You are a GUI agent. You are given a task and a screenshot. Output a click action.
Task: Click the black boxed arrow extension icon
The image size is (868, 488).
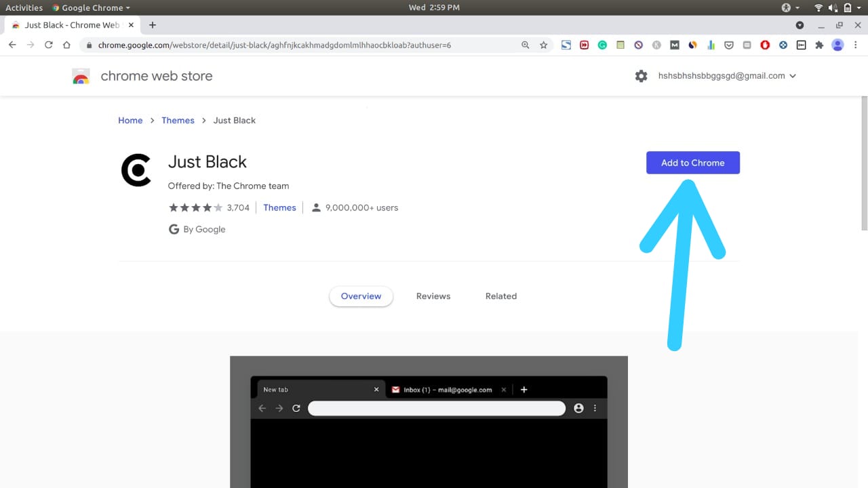click(x=801, y=45)
